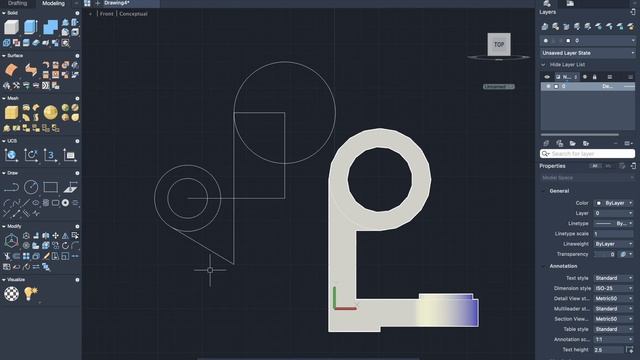Collapse the Modify tool group
The image size is (640, 360).
pyautogui.click(x=4, y=226)
